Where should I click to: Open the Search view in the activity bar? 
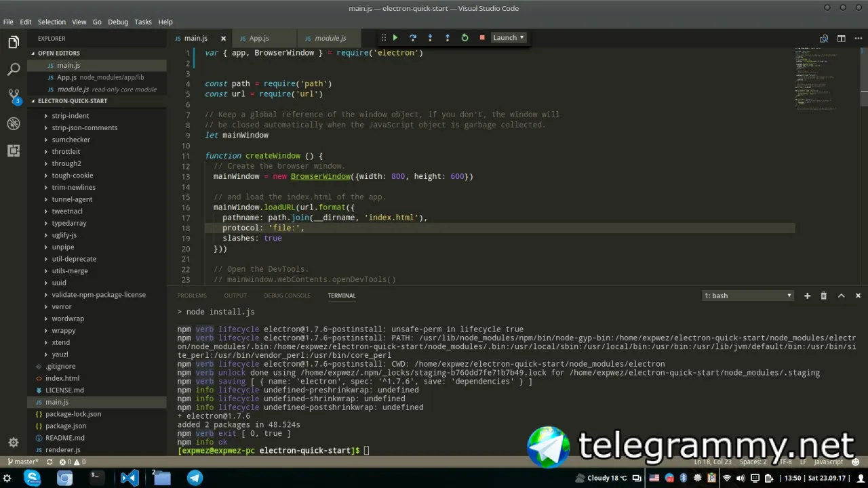pos(14,70)
